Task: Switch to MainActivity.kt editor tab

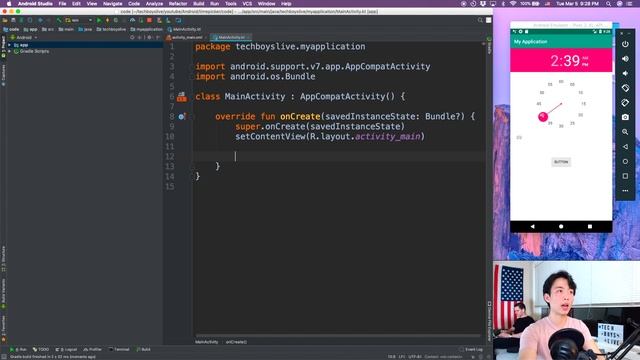Action: point(231,37)
